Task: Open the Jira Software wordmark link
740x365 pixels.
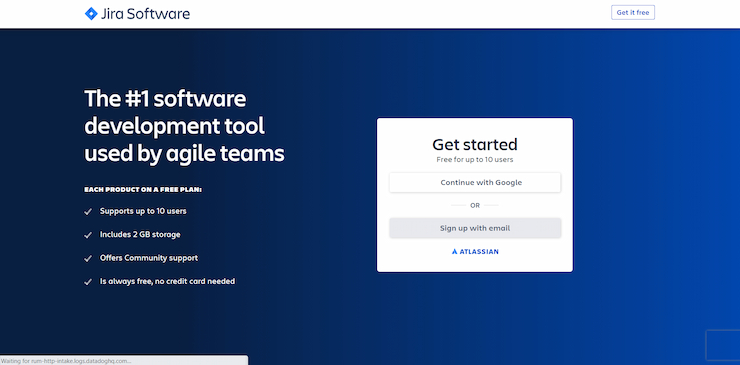Action: tap(145, 14)
